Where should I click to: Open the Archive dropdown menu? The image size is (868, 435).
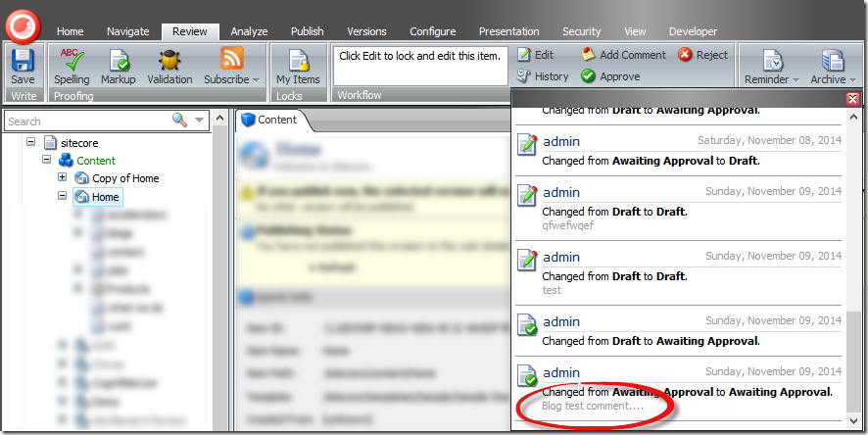point(833,67)
